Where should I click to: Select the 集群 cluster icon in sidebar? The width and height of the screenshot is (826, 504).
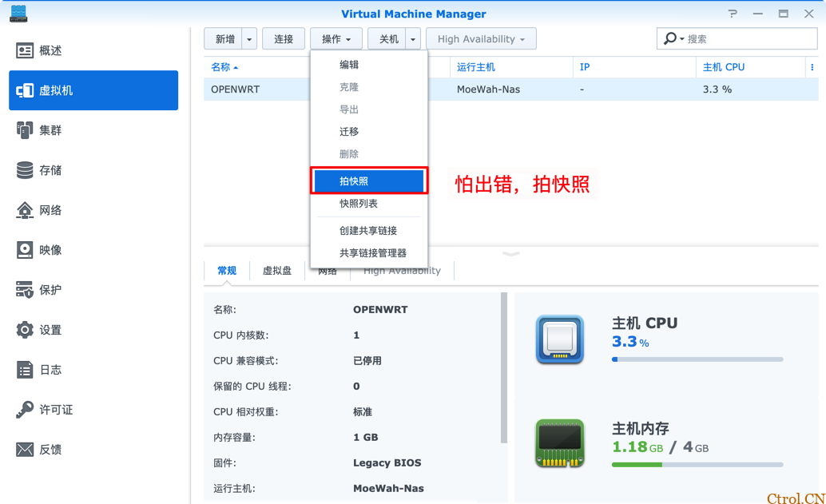[25, 130]
